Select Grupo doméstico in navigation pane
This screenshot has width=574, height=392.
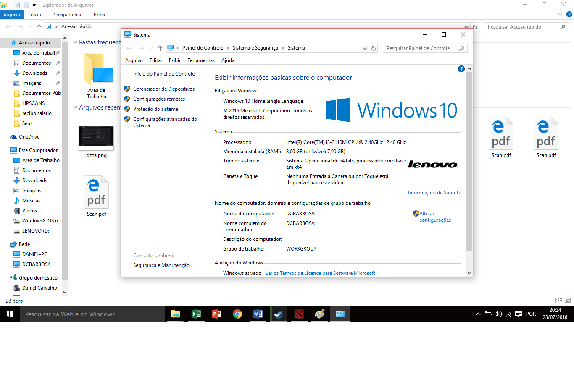(38, 278)
